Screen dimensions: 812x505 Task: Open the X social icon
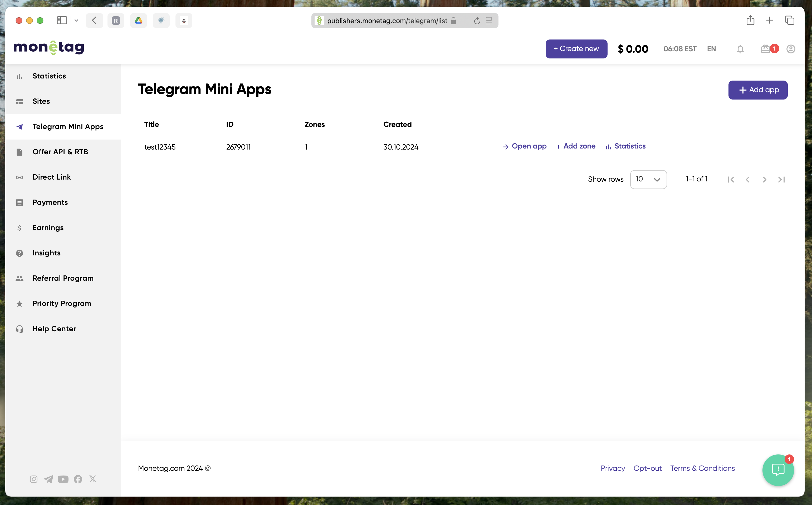[x=92, y=479]
